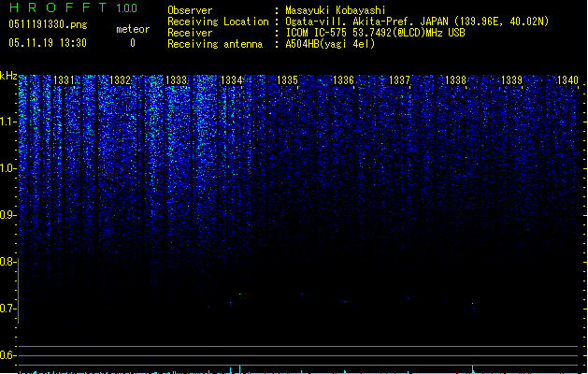Click the 1339 time marker

pyautogui.click(x=511, y=80)
